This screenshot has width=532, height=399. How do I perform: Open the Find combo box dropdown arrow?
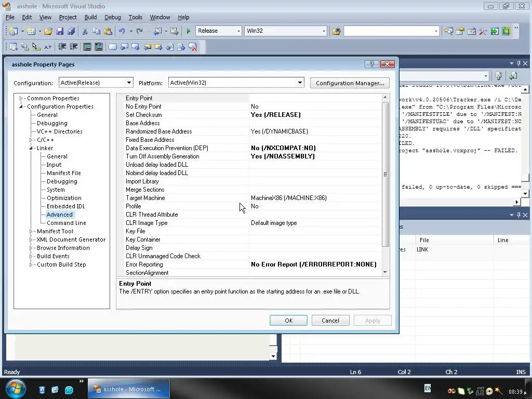[436, 31]
